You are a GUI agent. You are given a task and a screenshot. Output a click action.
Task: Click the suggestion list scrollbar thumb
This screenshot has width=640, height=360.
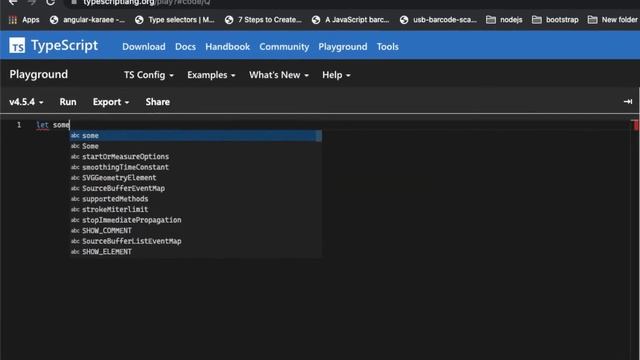click(319, 136)
